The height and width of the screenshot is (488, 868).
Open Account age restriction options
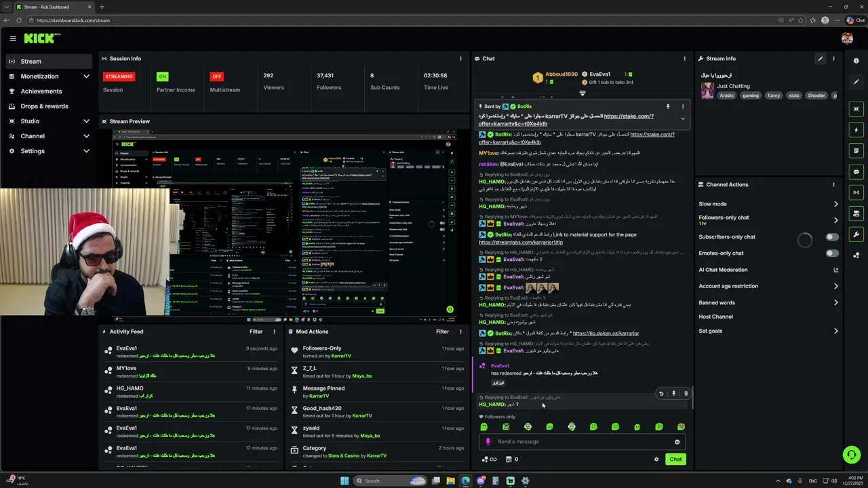click(x=835, y=286)
